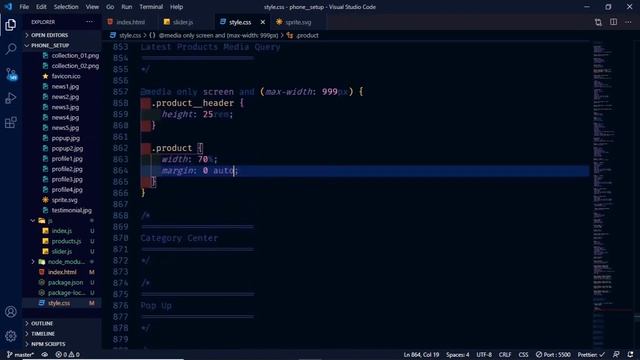The image size is (640, 360).
Task: Open the File menu
Action: pyautogui.click(x=24, y=7)
